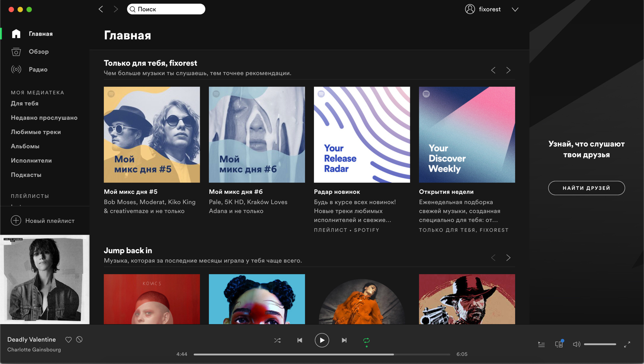Go forward with the navigation arrow

(115, 9)
